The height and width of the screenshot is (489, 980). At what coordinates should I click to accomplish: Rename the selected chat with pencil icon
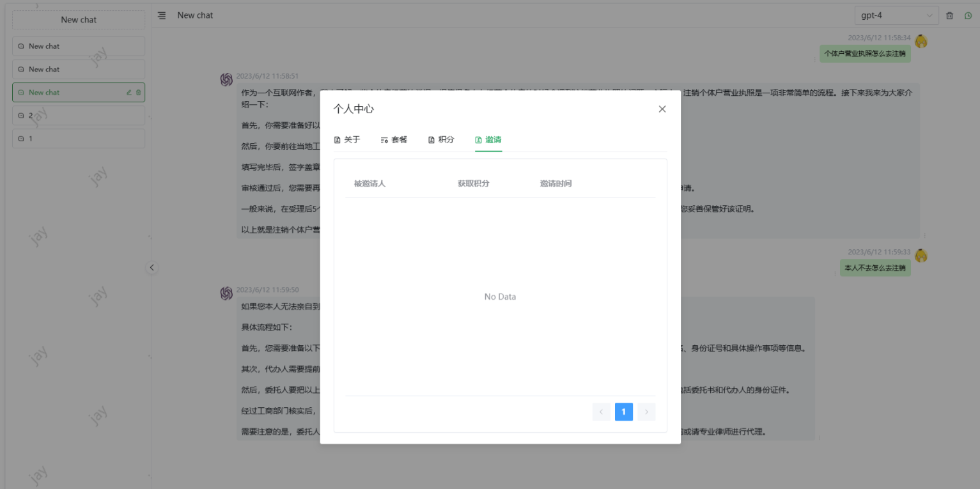pyautogui.click(x=128, y=93)
